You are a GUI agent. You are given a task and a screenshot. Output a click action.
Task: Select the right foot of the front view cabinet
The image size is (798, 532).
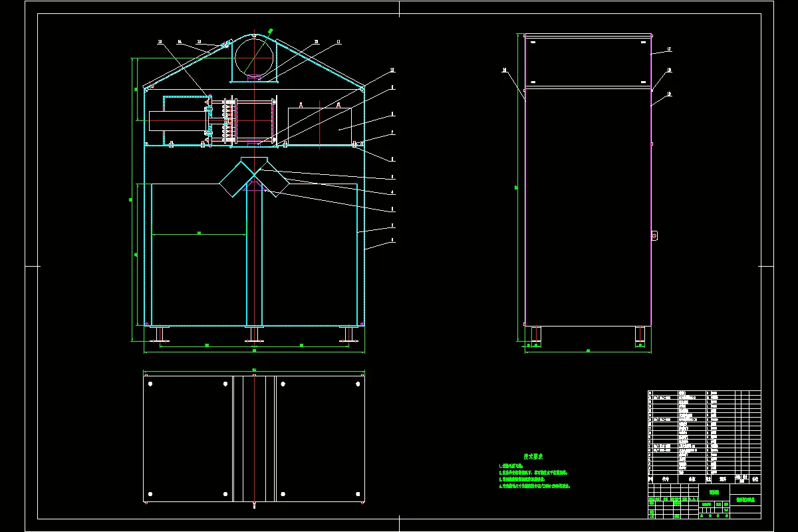click(348, 334)
